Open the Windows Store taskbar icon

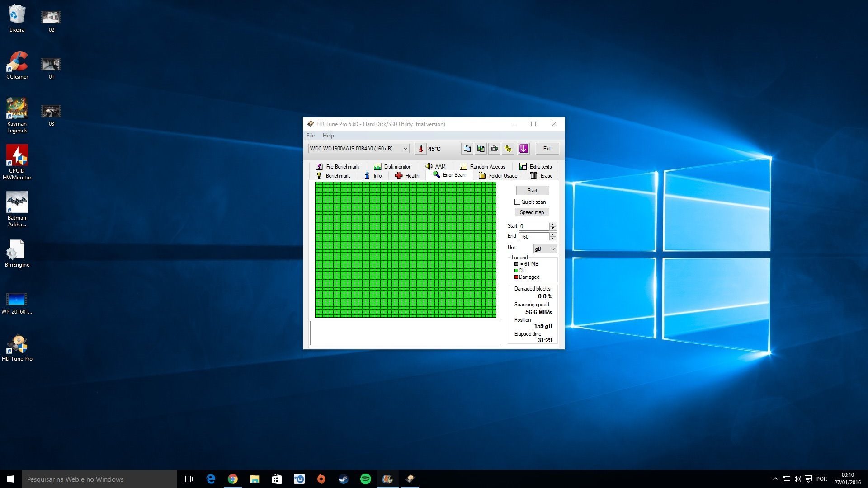coord(277,479)
